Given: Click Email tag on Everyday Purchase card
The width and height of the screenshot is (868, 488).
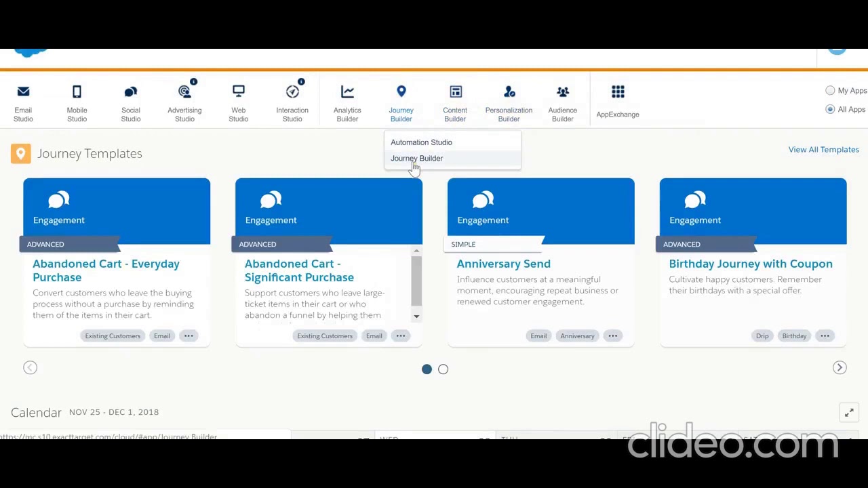Looking at the screenshot, I should pyautogui.click(x=161, y=335).
